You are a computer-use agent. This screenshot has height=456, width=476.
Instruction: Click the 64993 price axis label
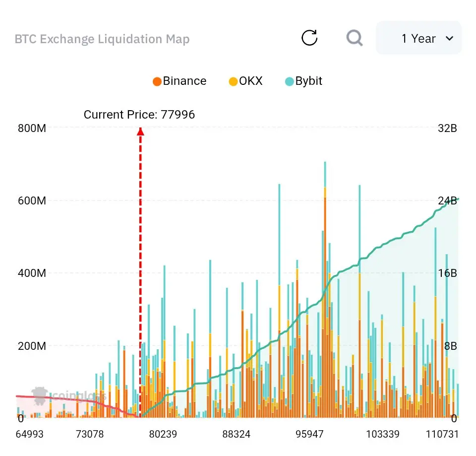[x=29, y=434]
